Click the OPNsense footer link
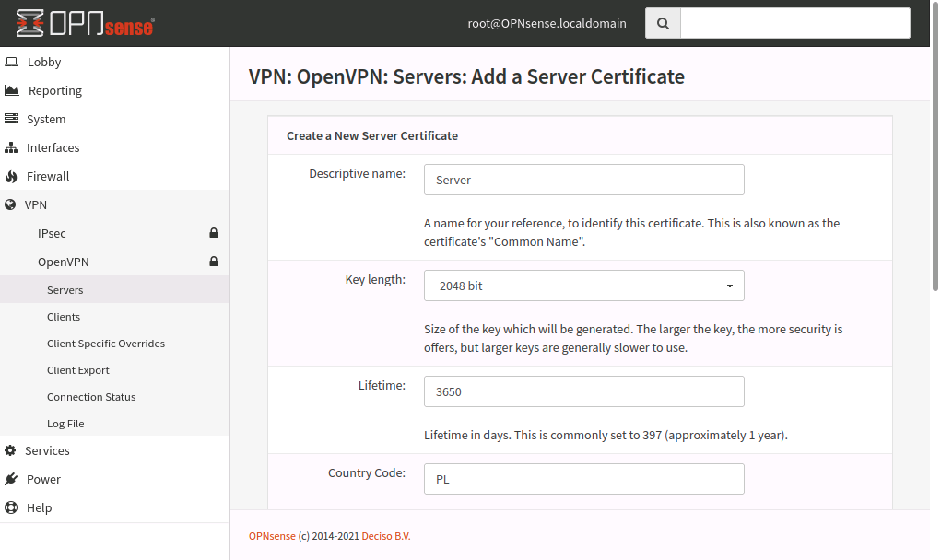 tap(272, 536)
